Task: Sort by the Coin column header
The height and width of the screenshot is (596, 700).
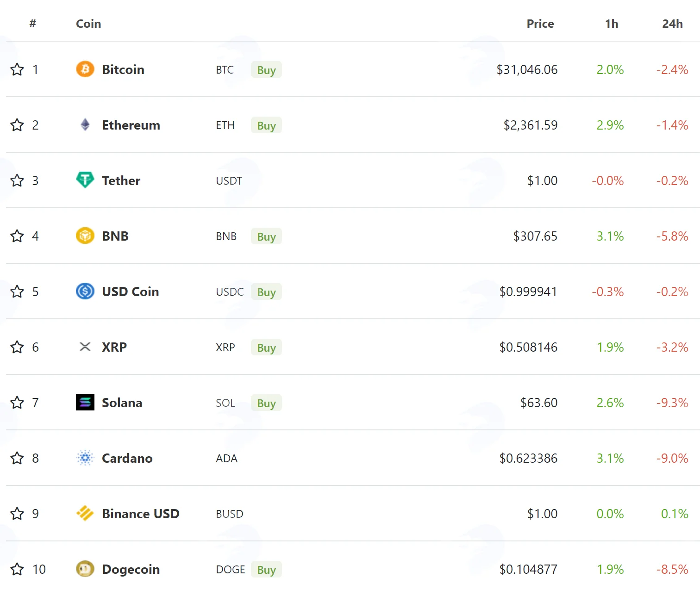Action: tap(88, 24)
